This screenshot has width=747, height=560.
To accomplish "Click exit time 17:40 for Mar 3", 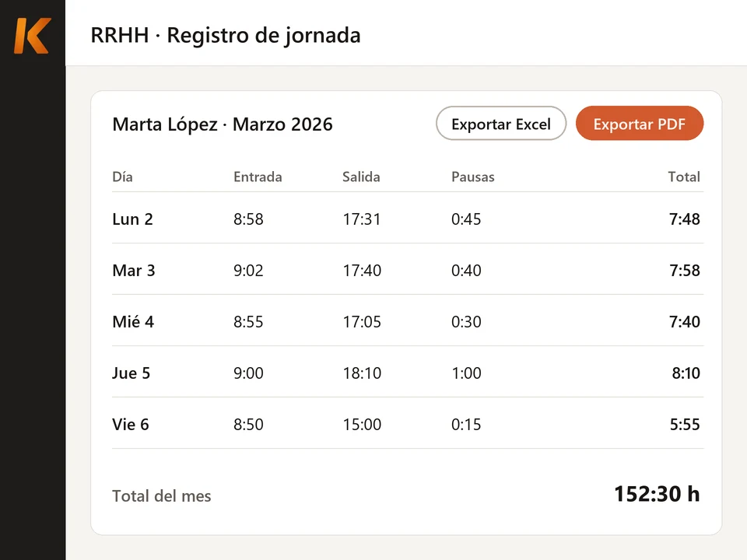I will pos(362,271).
